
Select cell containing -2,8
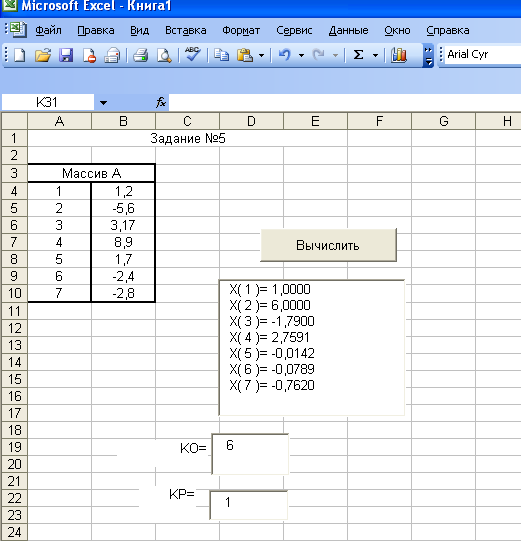(123, 293)
